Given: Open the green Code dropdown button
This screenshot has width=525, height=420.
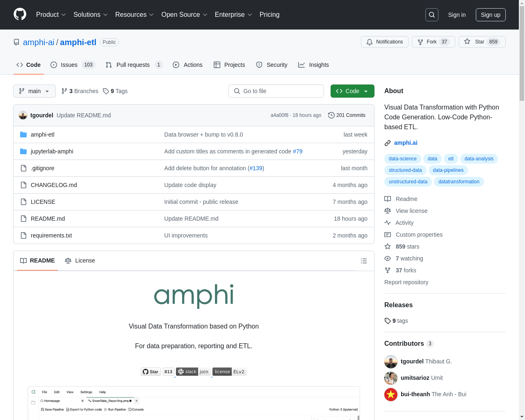Looking at the screenshot, I should tap(352, 91).
